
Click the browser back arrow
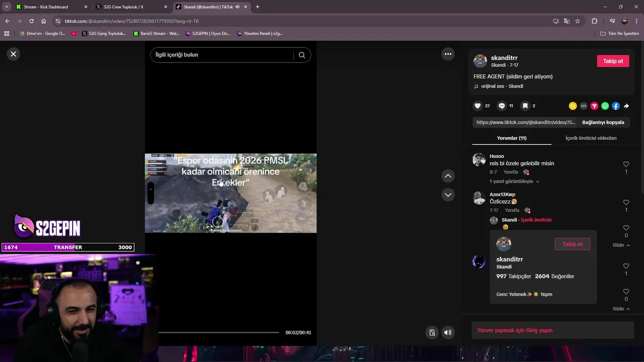[7, 21]
